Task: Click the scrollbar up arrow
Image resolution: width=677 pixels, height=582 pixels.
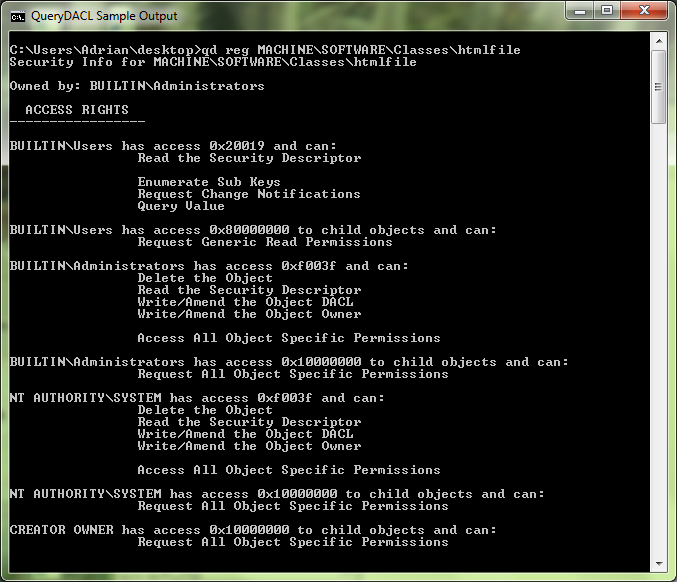Action: click(659, 41)
